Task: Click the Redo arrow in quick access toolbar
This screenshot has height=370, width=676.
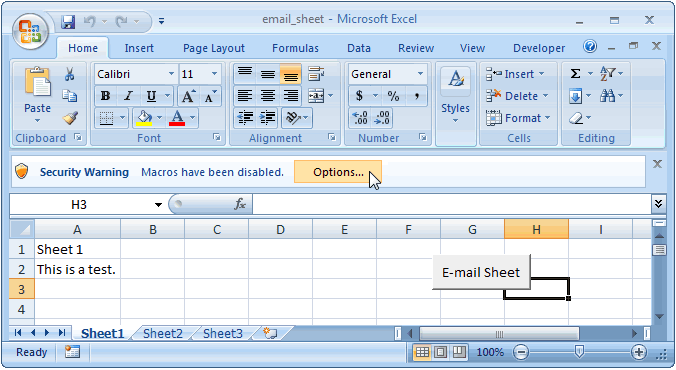Action: click(122, 21)
